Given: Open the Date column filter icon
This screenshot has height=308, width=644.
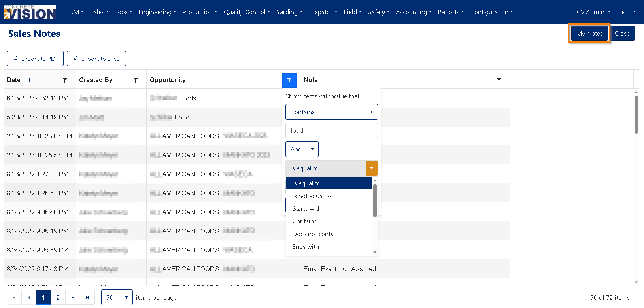Looking at the screenshot, I should [65, 80].
